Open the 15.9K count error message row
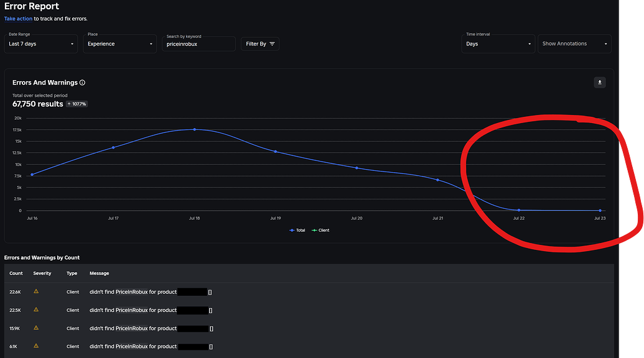Image resolution: width=644 pixels, height=358 pixels. pos(309,328)
